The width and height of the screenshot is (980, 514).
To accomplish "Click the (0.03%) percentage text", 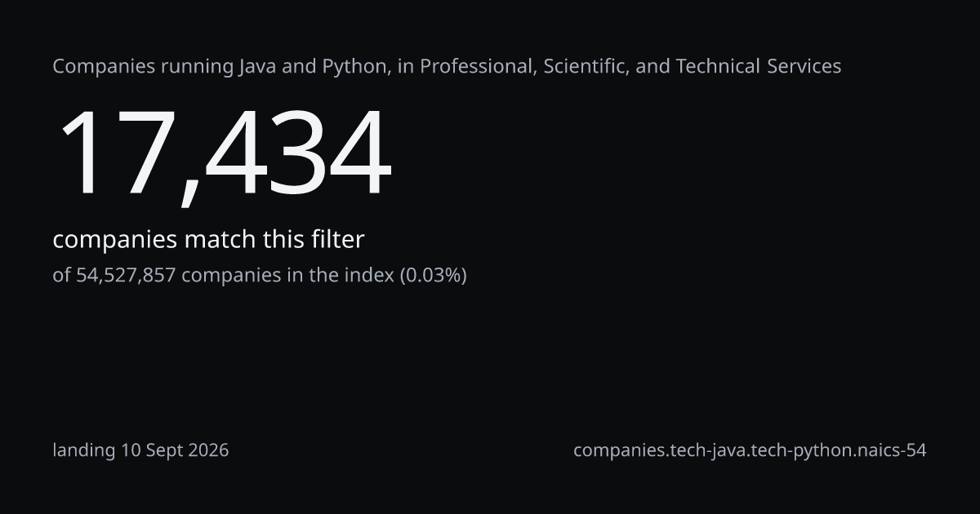I will 433,276.
